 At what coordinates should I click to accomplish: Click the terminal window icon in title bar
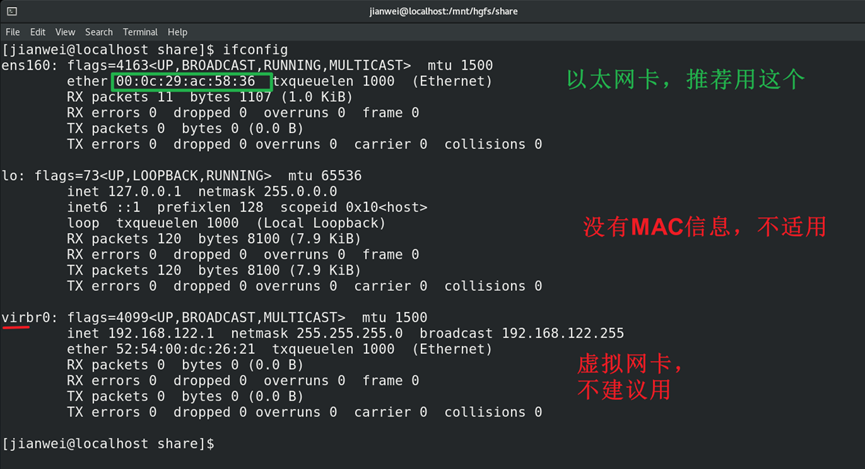11,11
